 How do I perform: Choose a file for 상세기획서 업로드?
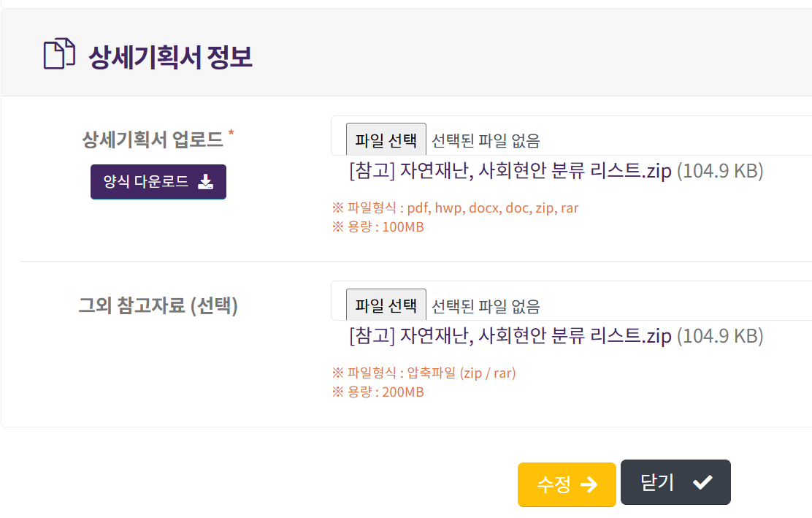386,140
